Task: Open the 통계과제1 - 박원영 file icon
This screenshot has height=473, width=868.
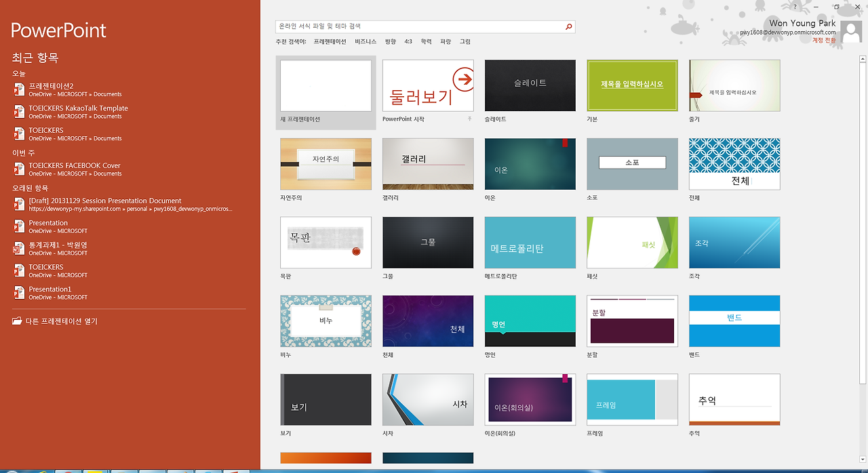Action: point(18,249)
